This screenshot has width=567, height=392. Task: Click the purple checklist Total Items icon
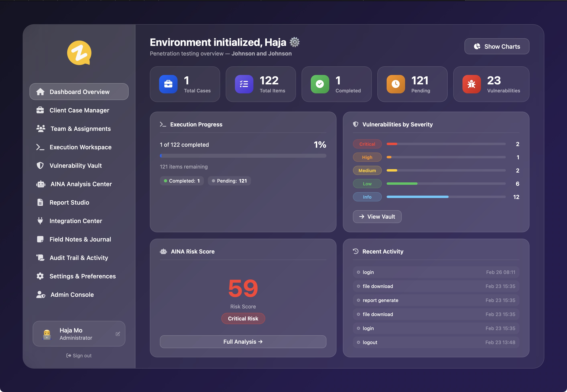pos(244,84)
